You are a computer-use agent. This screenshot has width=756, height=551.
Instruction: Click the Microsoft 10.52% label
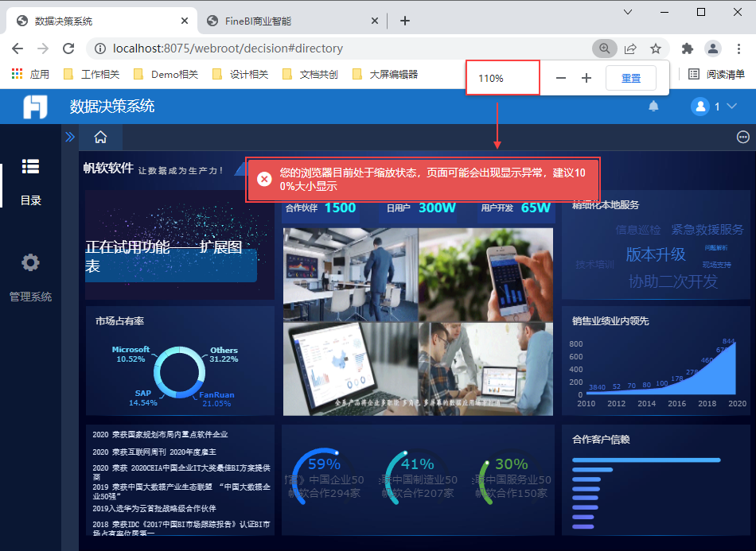(131, 354)
